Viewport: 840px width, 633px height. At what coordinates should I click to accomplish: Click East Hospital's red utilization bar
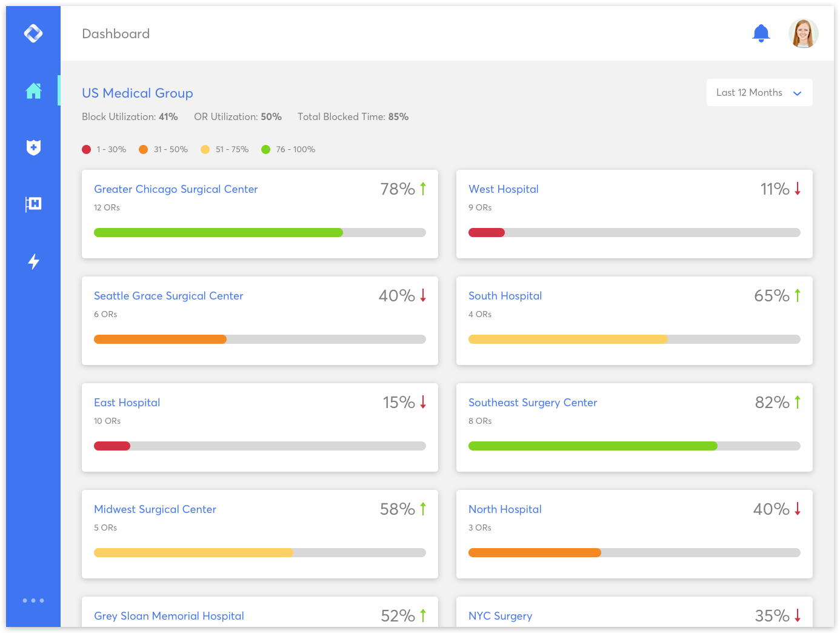click(112, 446)
